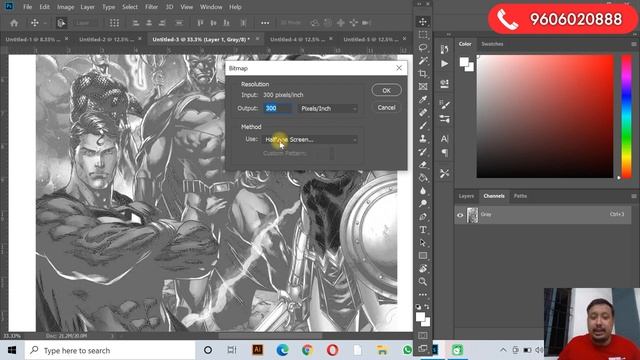Select the Move tool in the toolbox
This screenshot has height=360, width=640.
click(423, 22)
